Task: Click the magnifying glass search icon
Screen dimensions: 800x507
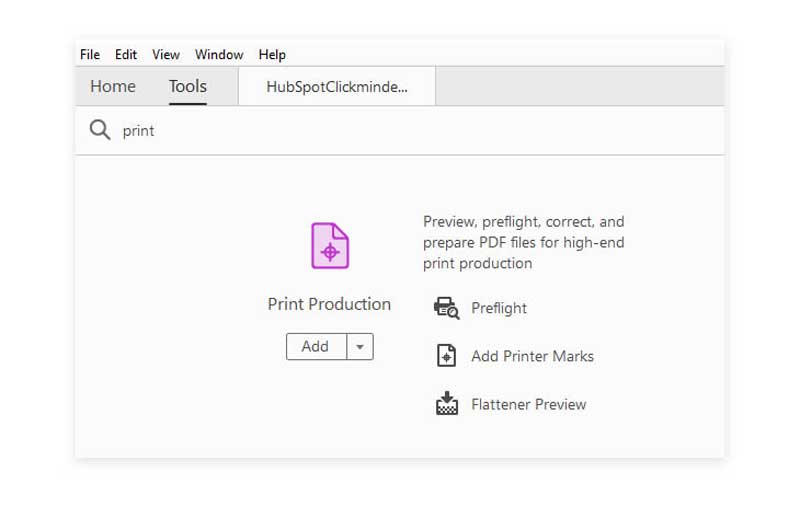Action: tap(100, 131)
